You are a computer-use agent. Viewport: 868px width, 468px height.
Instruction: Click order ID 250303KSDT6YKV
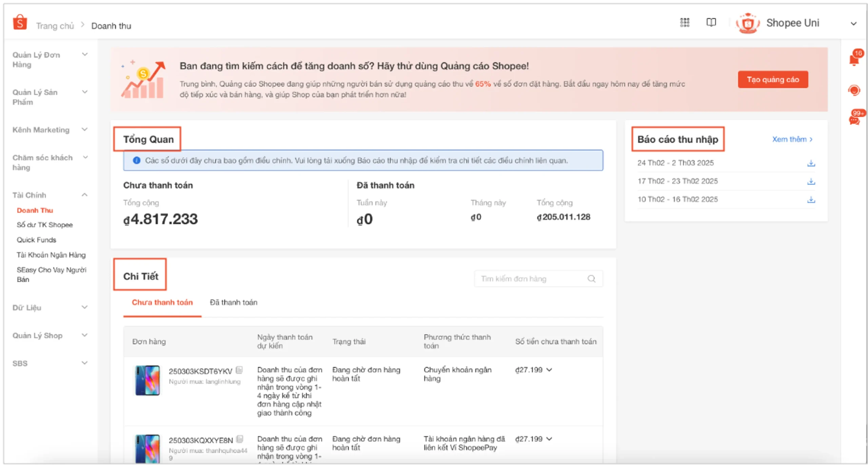click(200, 371)
